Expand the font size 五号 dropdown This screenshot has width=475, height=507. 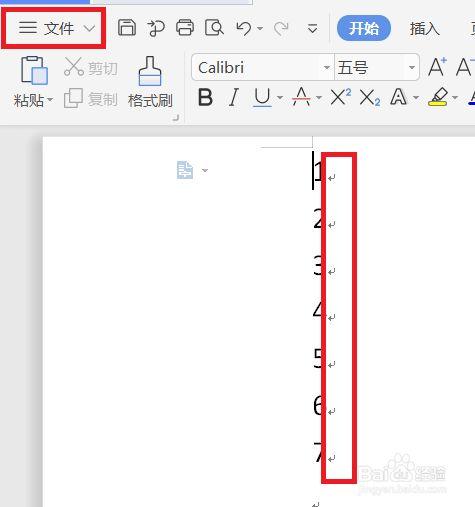[x=412, y=68]
